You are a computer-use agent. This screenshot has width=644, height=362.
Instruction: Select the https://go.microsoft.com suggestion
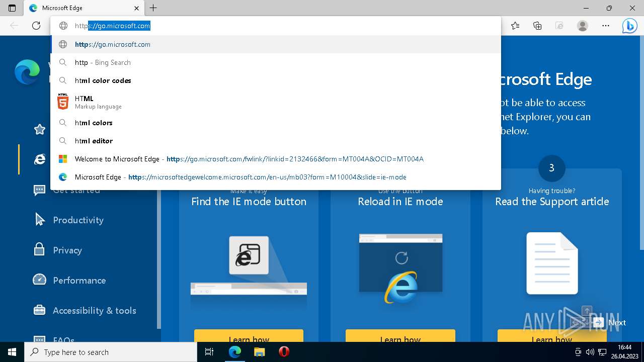point(276,44)
